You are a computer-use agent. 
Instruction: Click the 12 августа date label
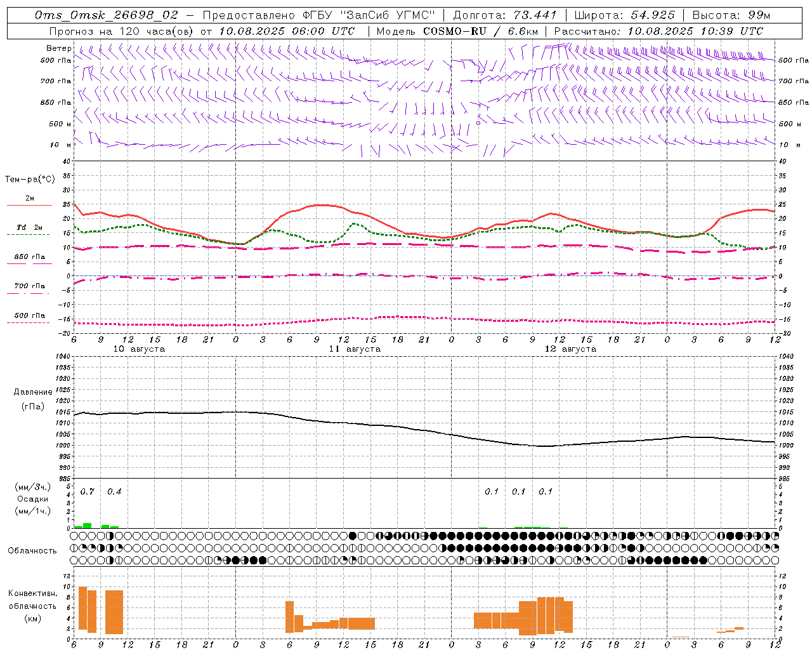tap(570, 349)
